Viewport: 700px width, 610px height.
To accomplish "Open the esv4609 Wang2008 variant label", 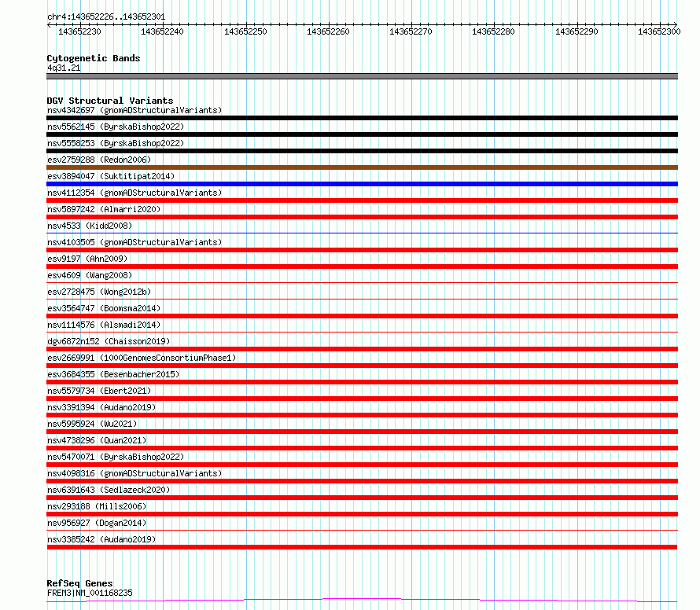I will pyautogui.click(x=90, y=275).
